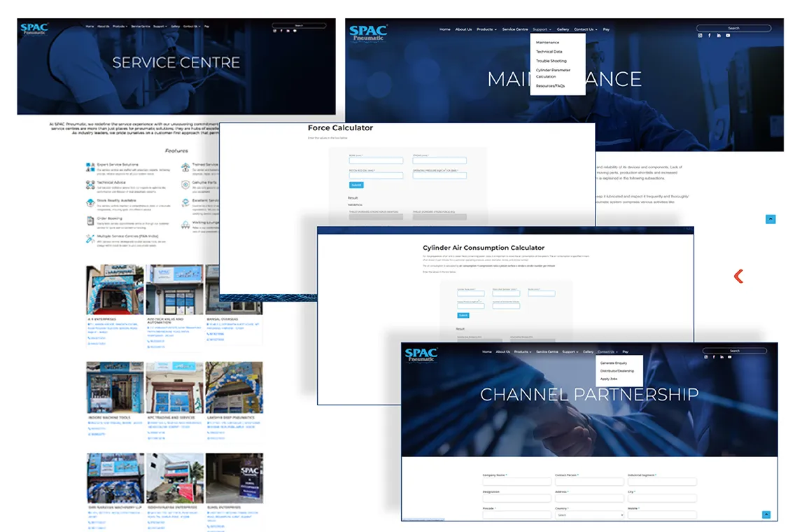Select Distributor/Dealership in Contact Us menu

[x=617, y=371]
